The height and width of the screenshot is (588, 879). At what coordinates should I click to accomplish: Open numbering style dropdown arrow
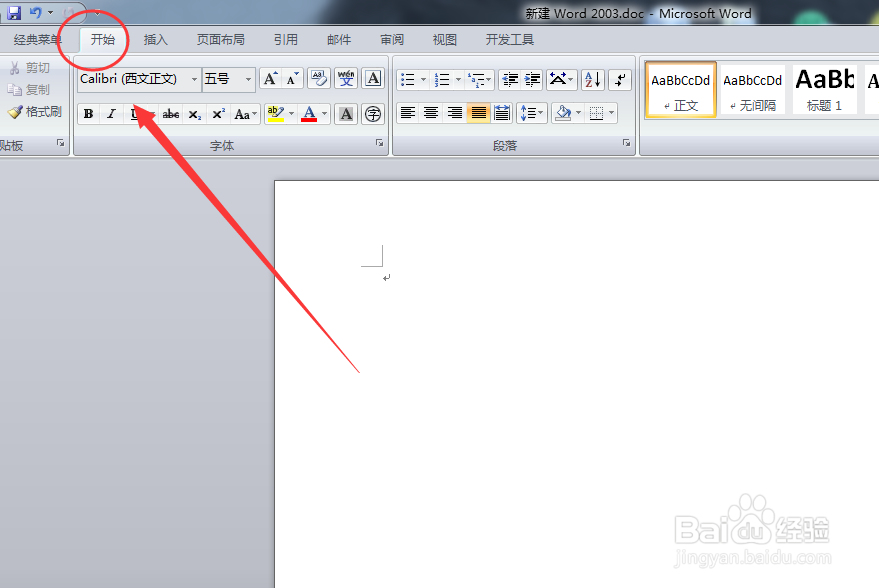click(458, 80)
